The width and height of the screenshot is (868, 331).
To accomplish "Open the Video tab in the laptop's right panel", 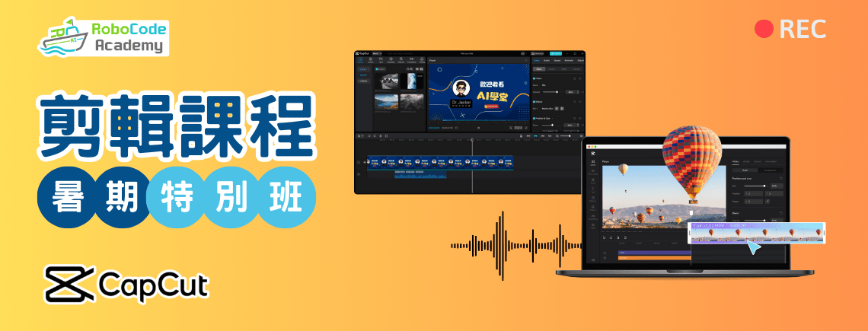I will (x=736, y=161).
